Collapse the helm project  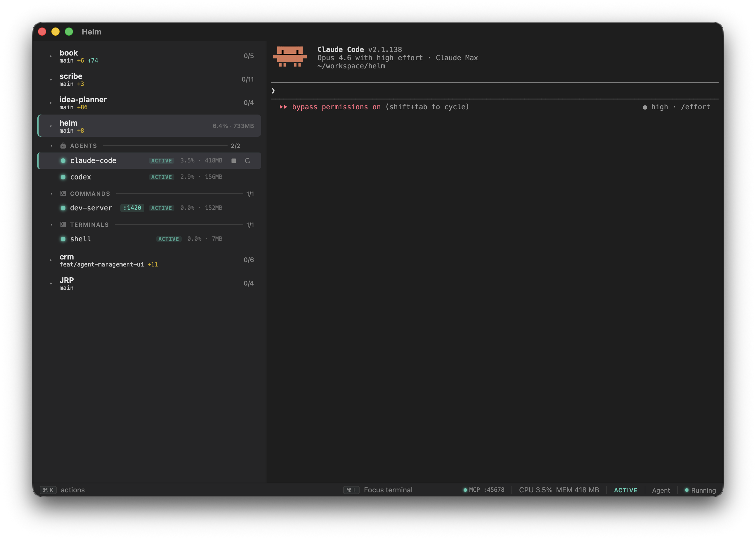[51, 126]
